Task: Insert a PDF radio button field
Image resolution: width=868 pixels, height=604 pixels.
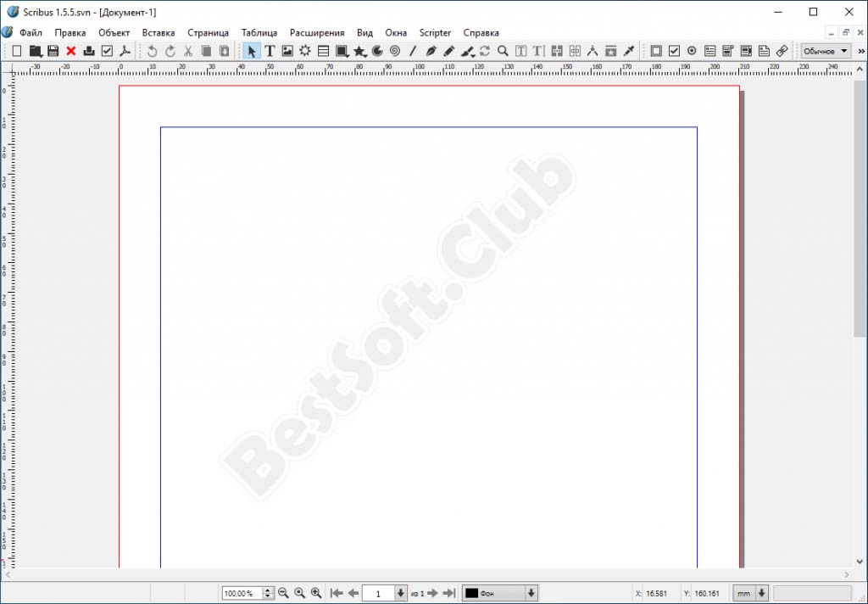Action: (x=692, y=51)
